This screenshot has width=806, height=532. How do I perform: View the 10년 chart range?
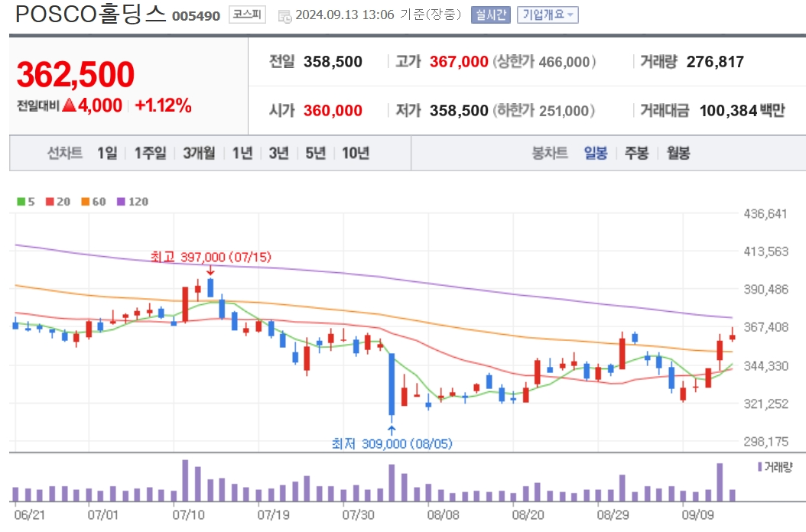coord(356,153)
